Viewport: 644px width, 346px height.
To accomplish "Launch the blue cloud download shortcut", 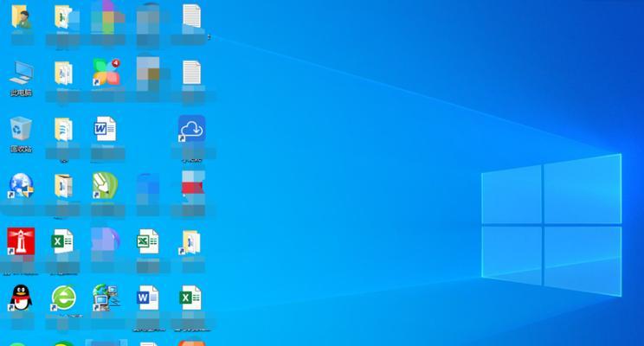I will pyautogui.click(x=192, y=129).
